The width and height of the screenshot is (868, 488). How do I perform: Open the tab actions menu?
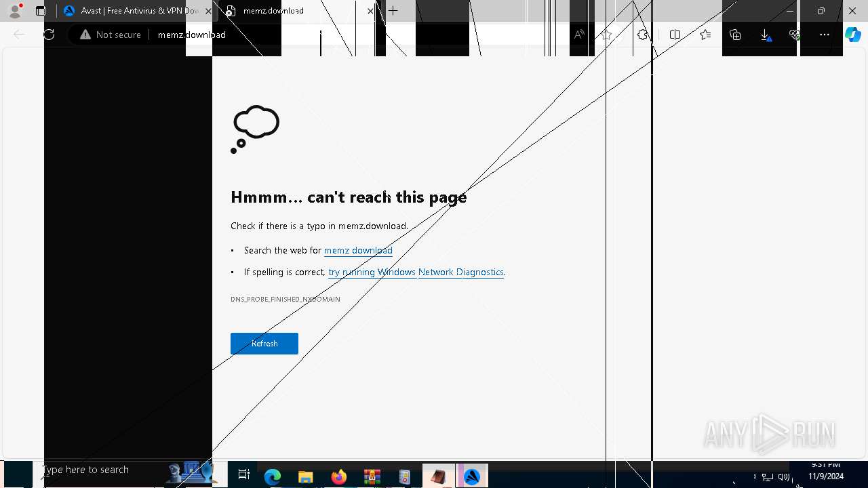click(x=41, y=11)
